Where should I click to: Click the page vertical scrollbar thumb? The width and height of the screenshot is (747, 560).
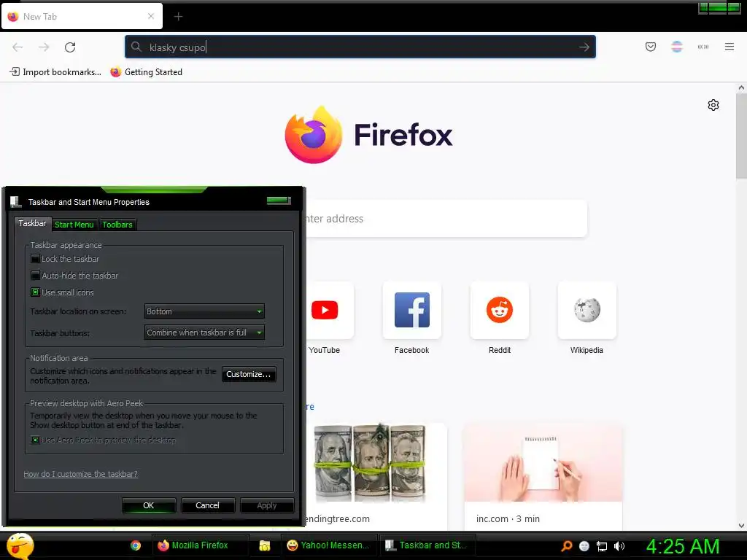[x=741, y=136]
